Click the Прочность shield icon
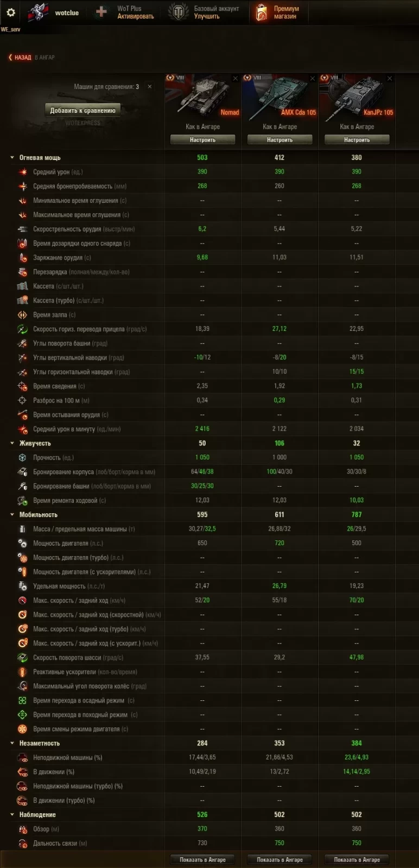The image size is (419, 868). (23, 458)
